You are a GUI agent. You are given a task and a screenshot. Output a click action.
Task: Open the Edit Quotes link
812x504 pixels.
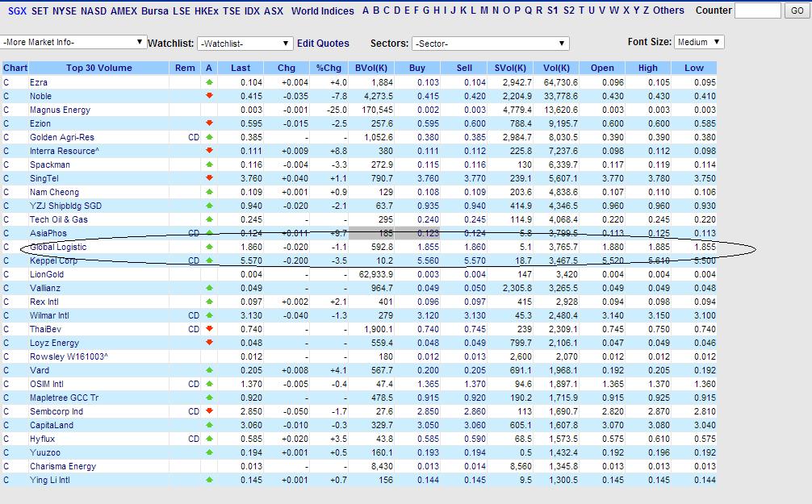323,44
